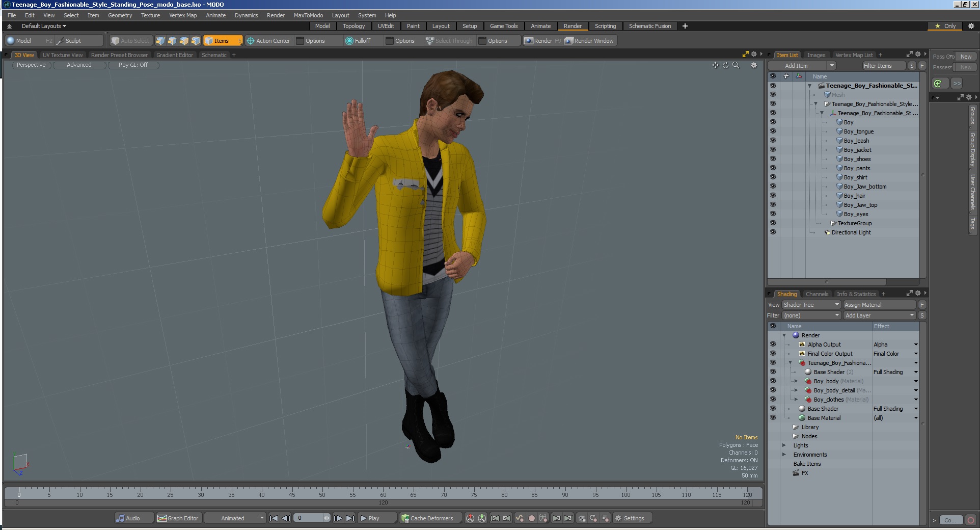The image size is (980, 530).
Task: Click the record keyframe circle icon
Action: coord(531,518)
